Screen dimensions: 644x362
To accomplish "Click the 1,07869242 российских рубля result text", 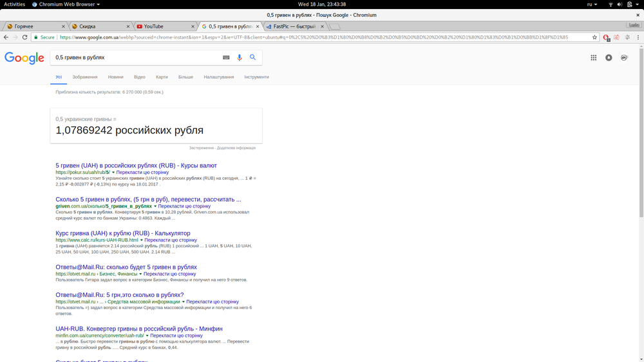I will [129, 130].
